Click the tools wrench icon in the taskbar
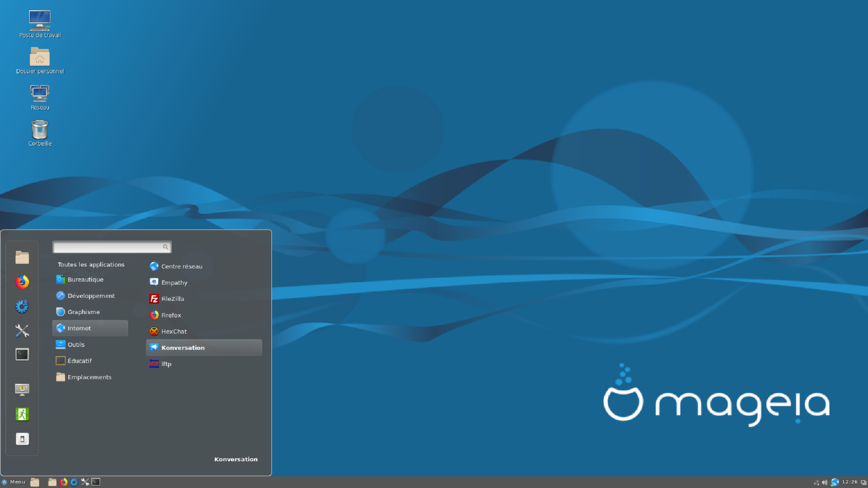 tap(85, 482)
